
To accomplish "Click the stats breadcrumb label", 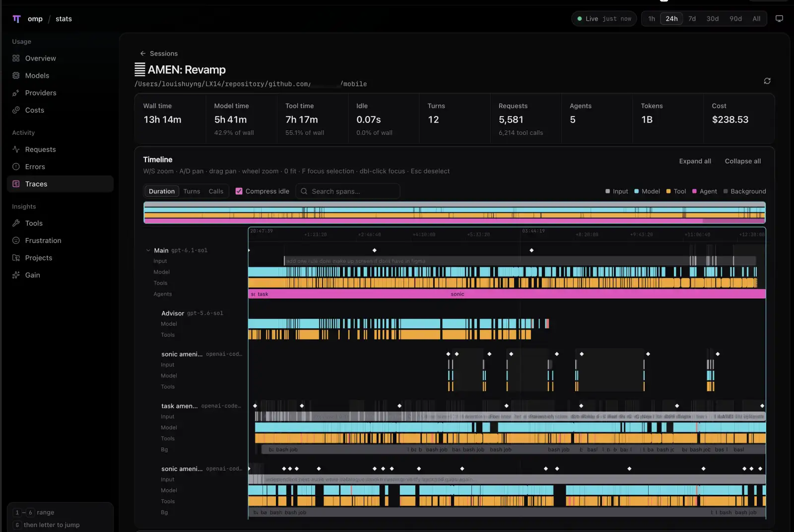I will point(64,19).
